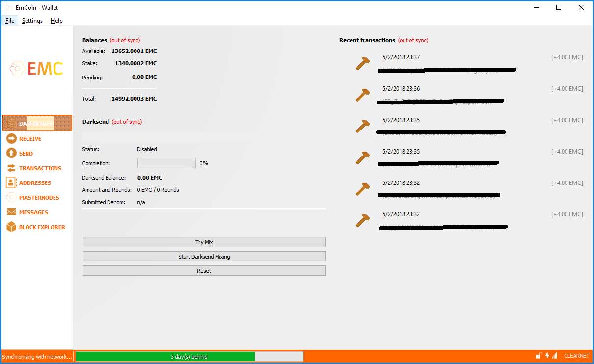Select Pending balance 0.00 EMC
594x364 pixels.
[144, 77]
